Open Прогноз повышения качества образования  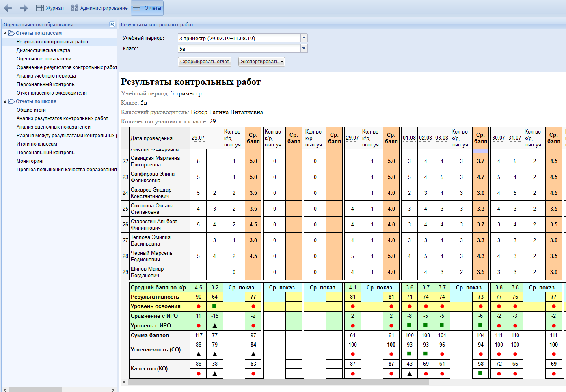(x=67, y=170)
